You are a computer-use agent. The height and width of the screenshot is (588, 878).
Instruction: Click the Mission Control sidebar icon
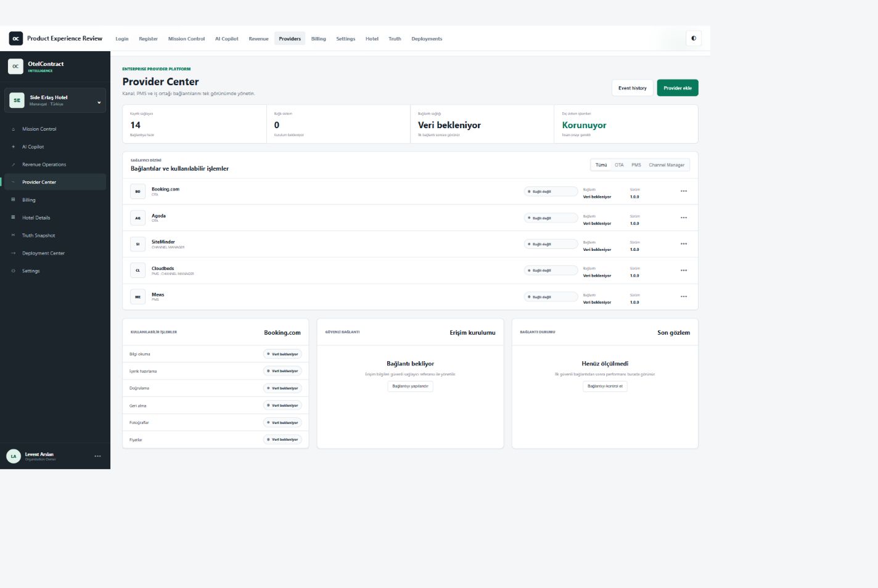pyautogui.click(x=14, y=129)
